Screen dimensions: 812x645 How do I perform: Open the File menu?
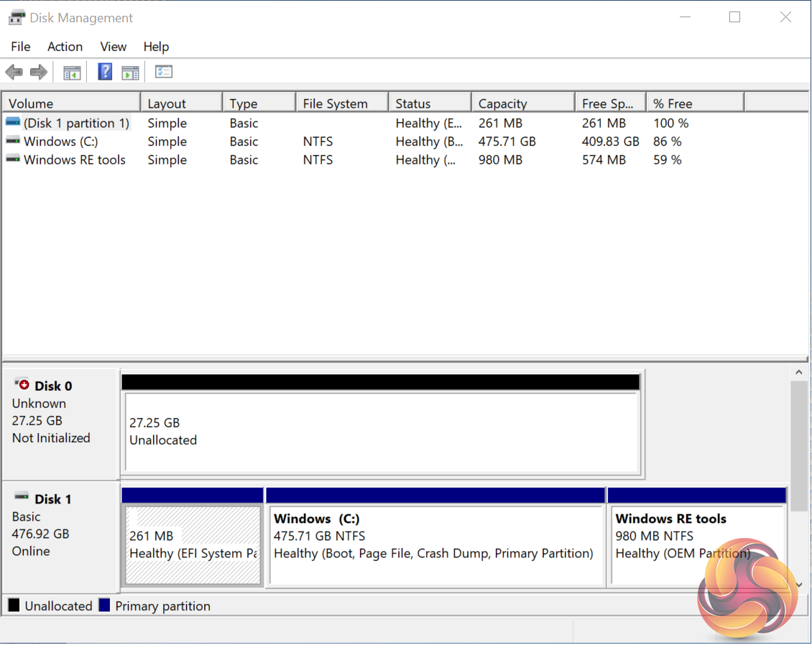tap(21, 47)
